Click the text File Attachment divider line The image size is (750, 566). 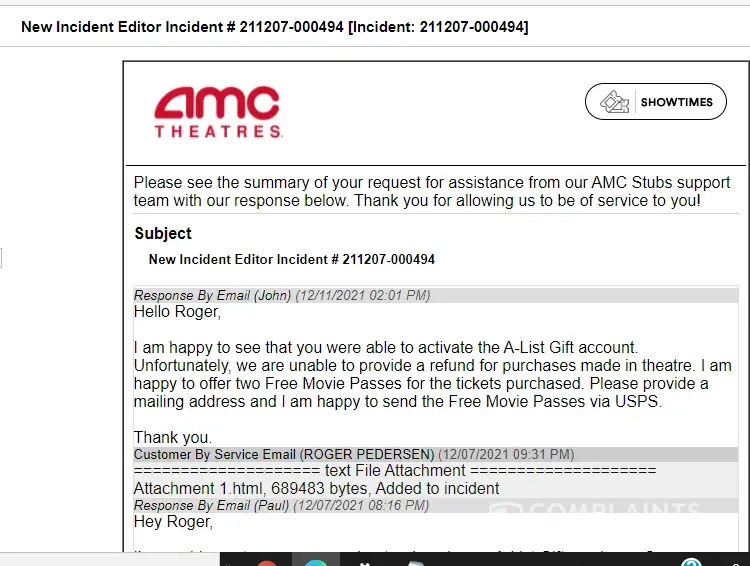(x=395, y=471)
